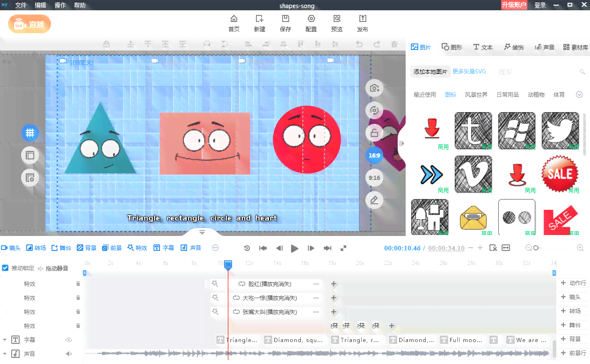Image resolution: width=590 pixels, height=364 pixels.
Task: Switch to the 图形 tab
Action: (x=452, y=47)
